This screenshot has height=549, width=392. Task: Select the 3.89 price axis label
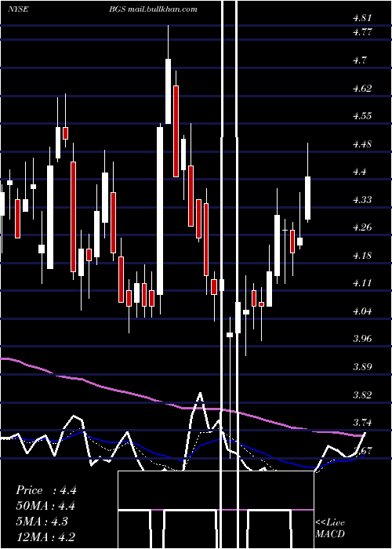(x=362, y=366)
